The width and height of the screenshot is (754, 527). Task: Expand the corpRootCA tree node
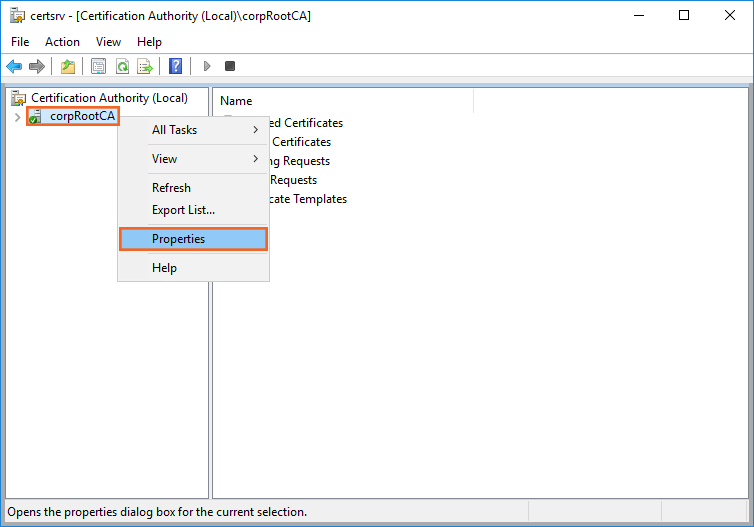[x=17, y=117]
